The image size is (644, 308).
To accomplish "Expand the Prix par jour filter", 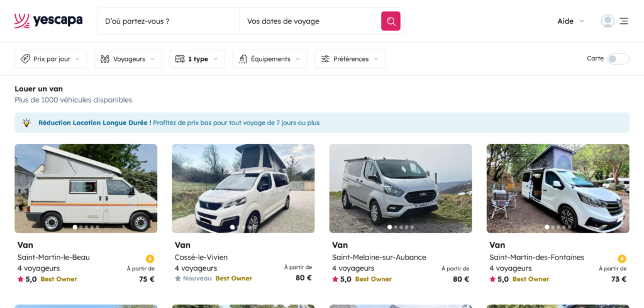I will [51, 59].
